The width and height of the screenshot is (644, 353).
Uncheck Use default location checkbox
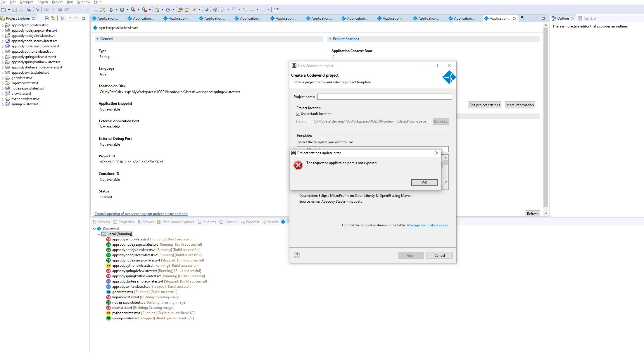(298, 114)
